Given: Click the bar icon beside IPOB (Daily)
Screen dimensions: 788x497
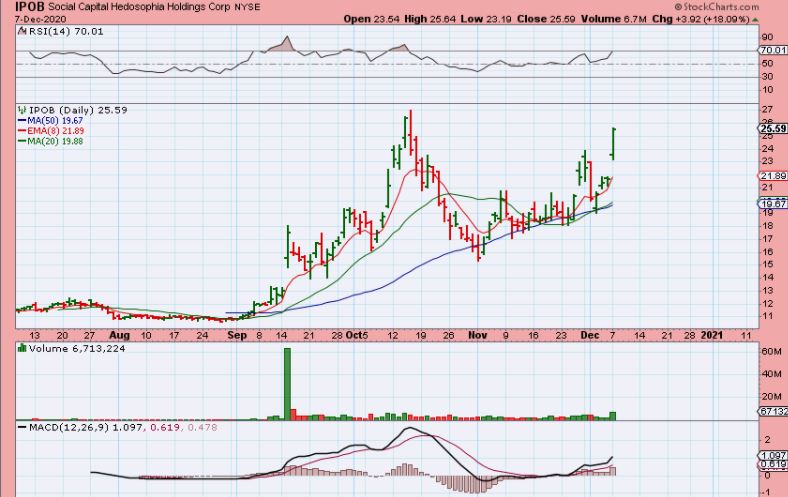Looking at the screenshot, I should pyautogui.click(x=23, y=110).
